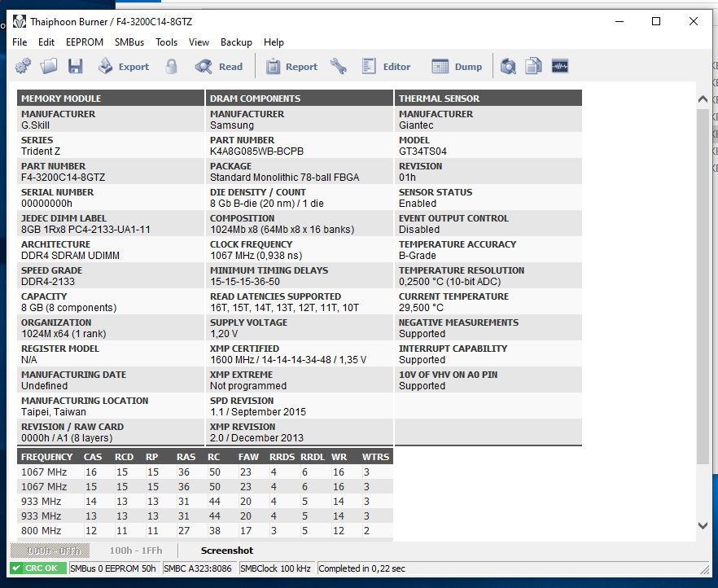Click the waveform monitor icon
The image size is (718, 588).
click(559, 67)
